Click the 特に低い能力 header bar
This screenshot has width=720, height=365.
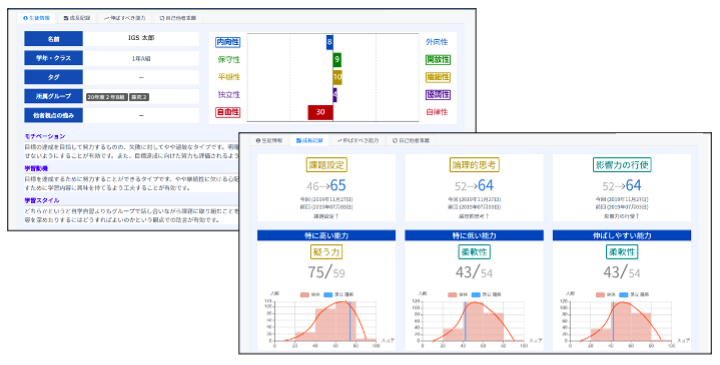pos(474,236)
